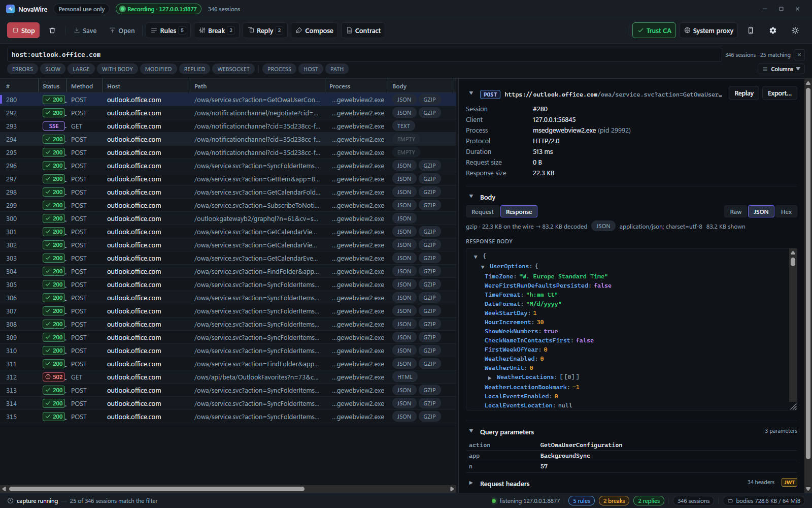Stop recording with the Stop button
The image size is (812, 508).
click(23, 30)
